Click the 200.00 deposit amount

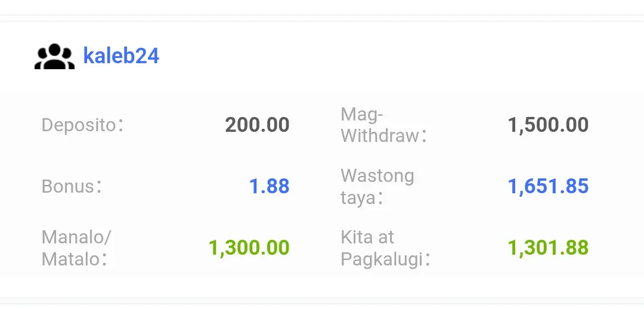pyautogui.click(x=257, y=125)
